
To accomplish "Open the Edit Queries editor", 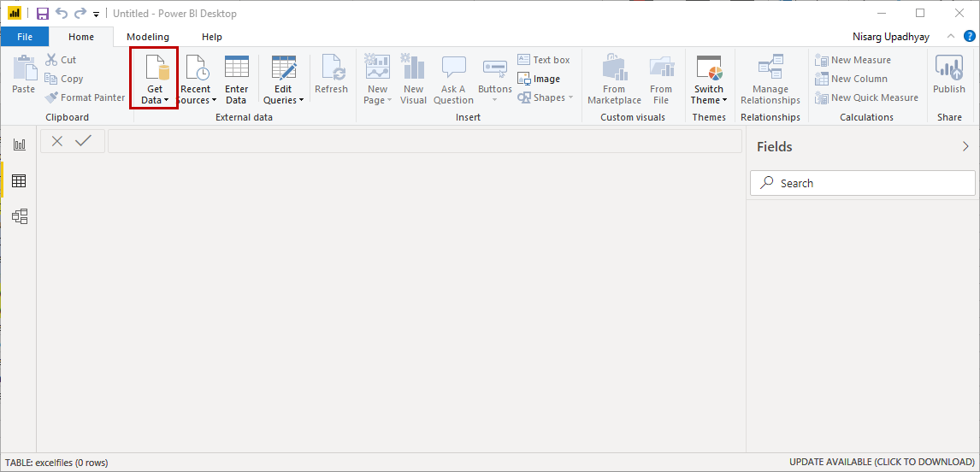I will tap(283, 80).
